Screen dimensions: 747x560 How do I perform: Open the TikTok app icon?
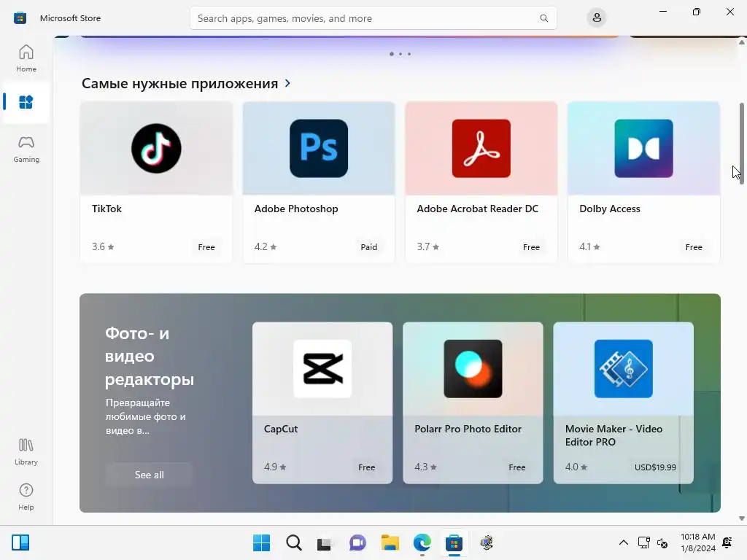[156, 149]
